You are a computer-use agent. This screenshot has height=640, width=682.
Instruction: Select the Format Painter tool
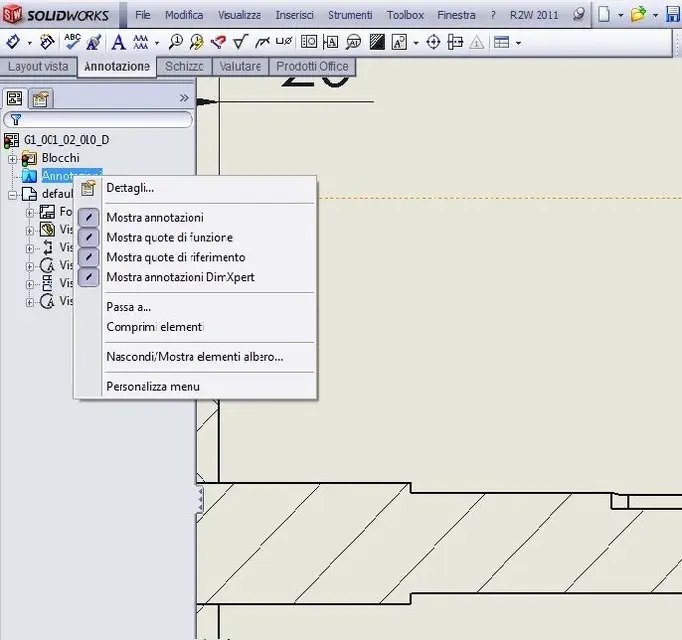coord(94,42)
